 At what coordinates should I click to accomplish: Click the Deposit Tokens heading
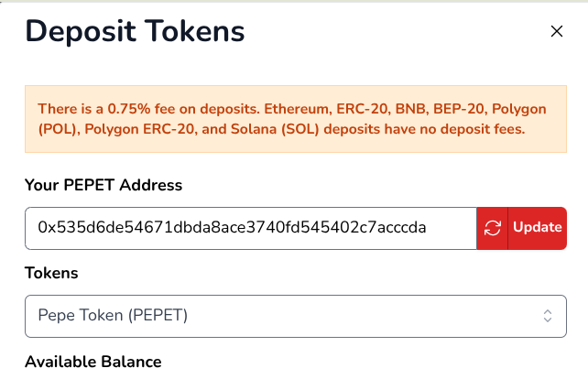pos(135,31)
